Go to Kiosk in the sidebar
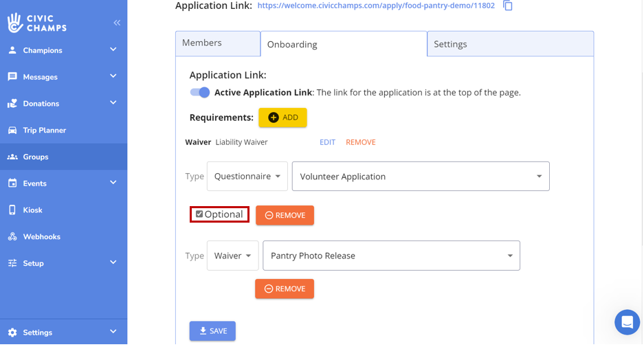Image resolution: width=644 pixels, height=347 pixels. coord(32,210)
